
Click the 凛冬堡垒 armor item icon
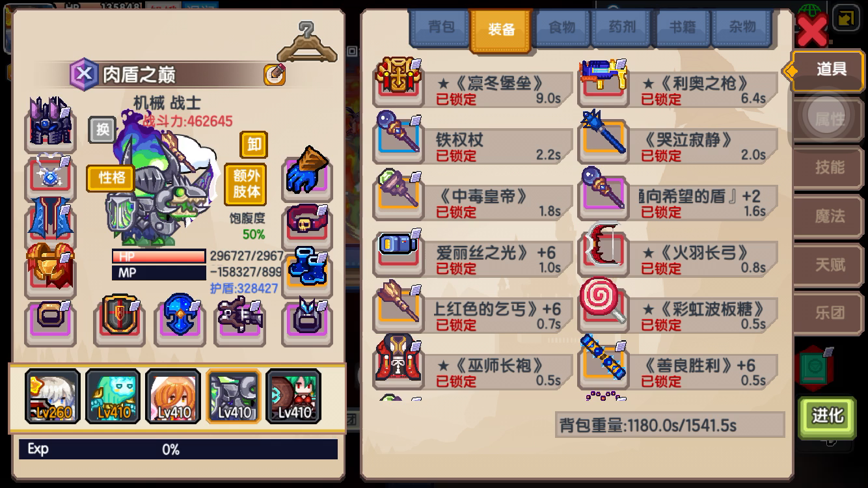[398, 81]
